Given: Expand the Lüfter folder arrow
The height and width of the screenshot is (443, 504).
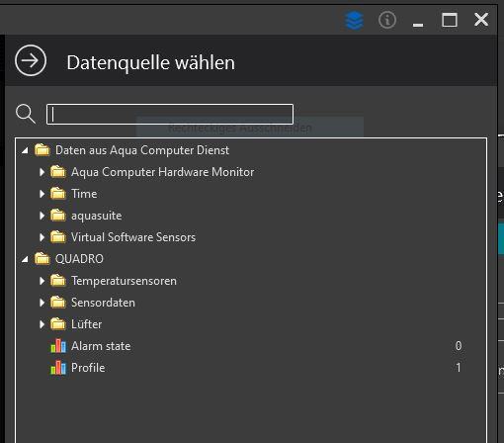Looking at the screenshot, I should point(42,324).
